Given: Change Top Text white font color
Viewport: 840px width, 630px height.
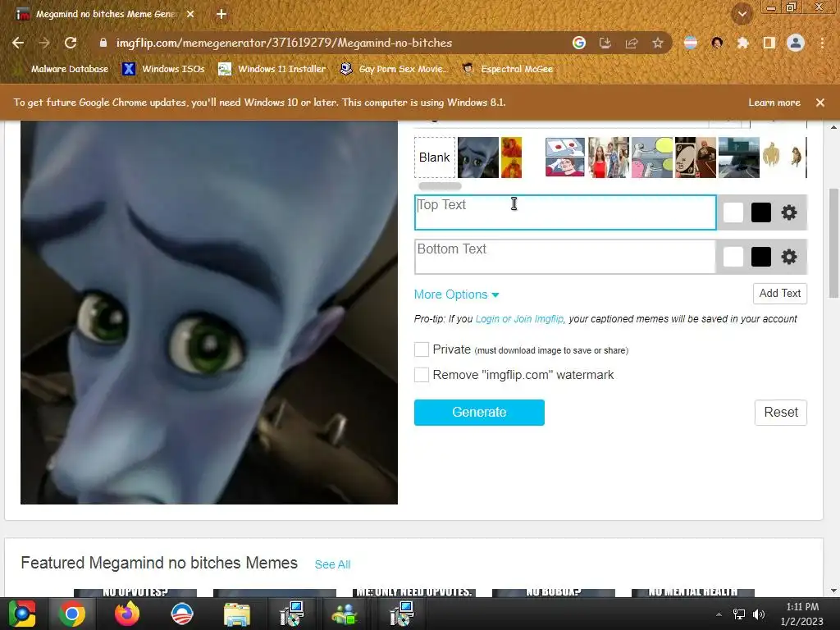Looking at the screenshot, I should click(733, 212).
